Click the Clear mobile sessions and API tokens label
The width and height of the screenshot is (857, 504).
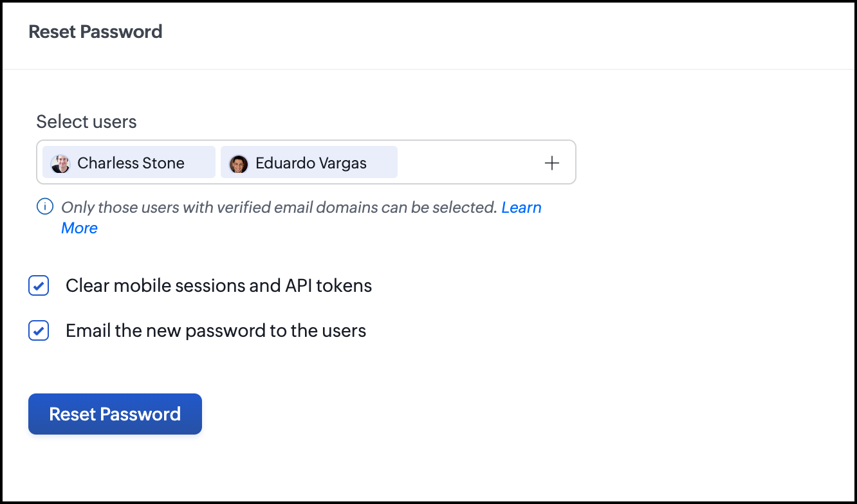[219, 285]
